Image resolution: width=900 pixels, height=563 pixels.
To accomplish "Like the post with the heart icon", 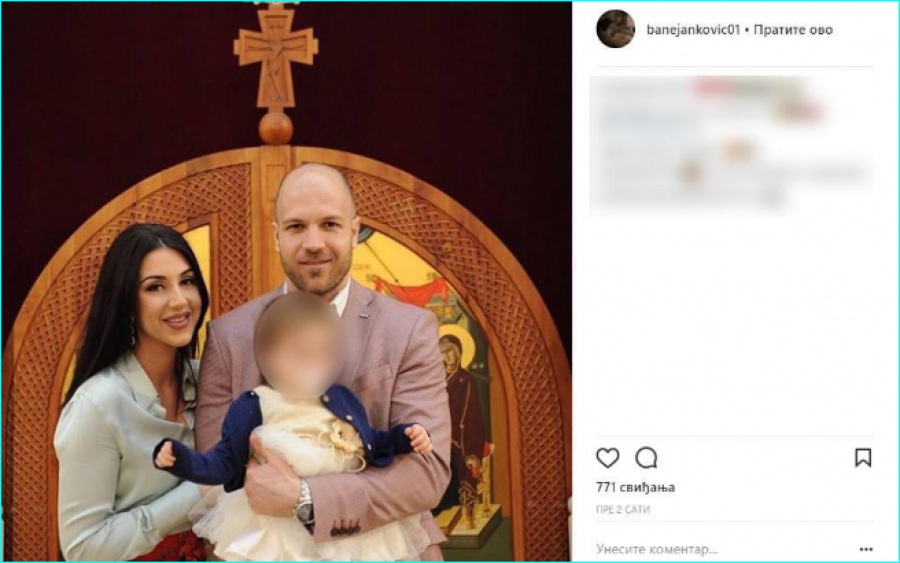I will [607, 458].
